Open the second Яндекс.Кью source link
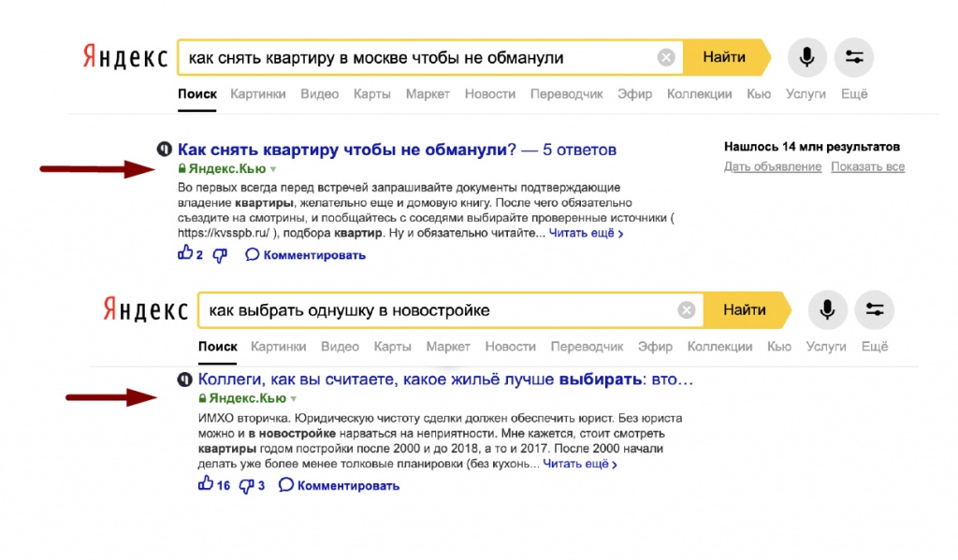The image size is (958, 560). (x=247, y=398)
